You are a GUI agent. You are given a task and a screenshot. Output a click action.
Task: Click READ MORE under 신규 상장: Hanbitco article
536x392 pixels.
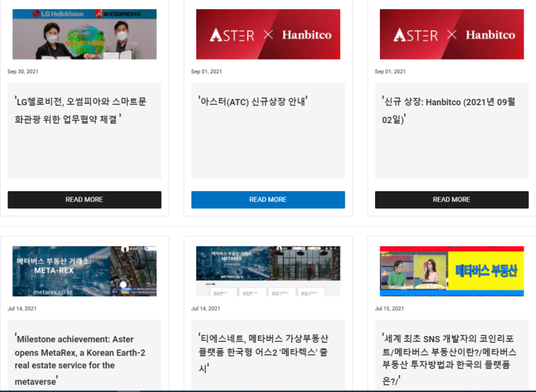tap(451, 199)
